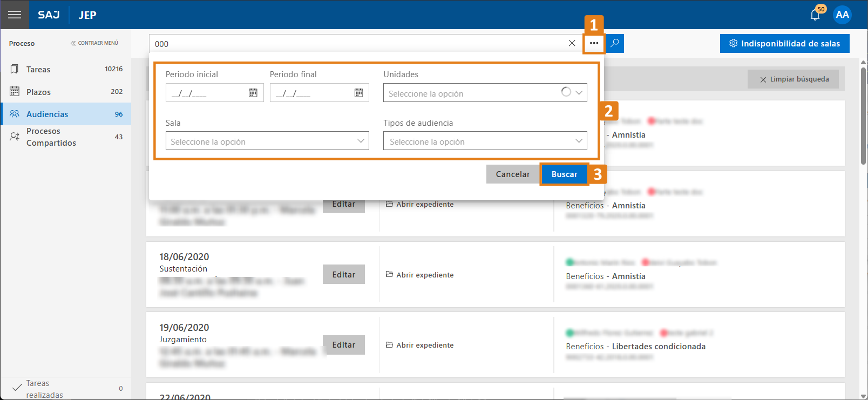Image resolution: width=868 pixels, height=400 pixels.
Task: Click the SAJ logo text
Action: 49,15
